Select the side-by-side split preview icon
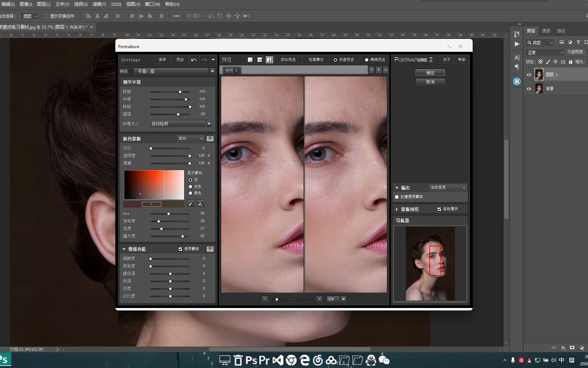 tap(269, 60)
